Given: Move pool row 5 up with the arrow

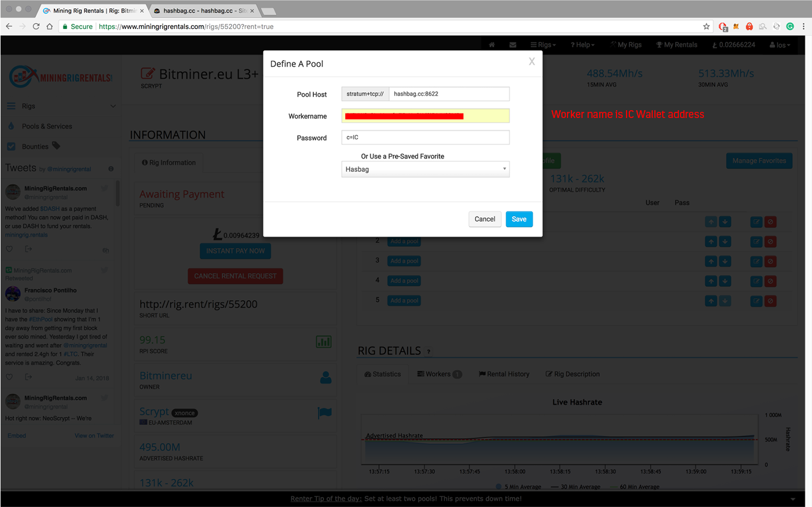Looking at the screenshot, I should (x=711, y=301).
